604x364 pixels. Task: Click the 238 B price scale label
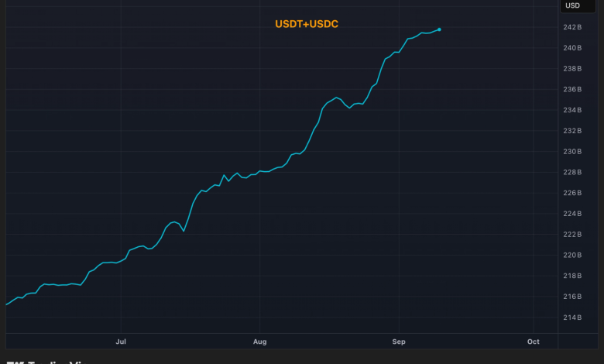click(x=573, y=69)
